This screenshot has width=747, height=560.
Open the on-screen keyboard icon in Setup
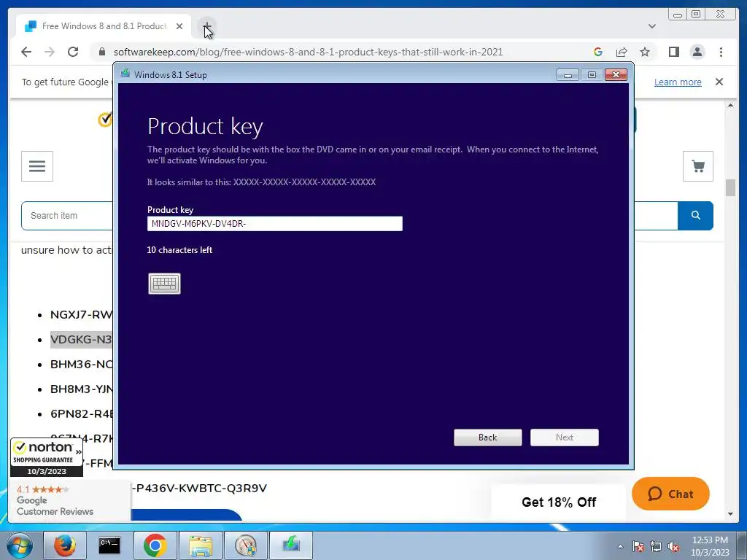pyautogui.click(x=164, y=284)
